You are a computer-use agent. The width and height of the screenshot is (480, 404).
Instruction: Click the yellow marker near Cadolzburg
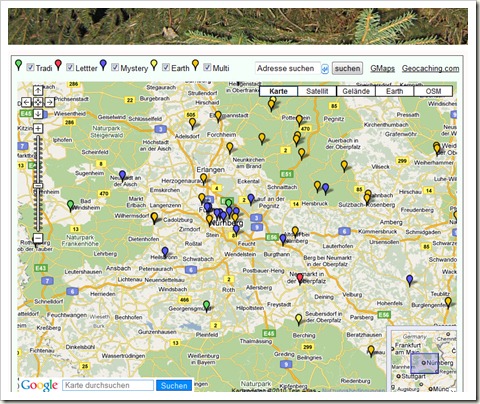pos(154,218)
